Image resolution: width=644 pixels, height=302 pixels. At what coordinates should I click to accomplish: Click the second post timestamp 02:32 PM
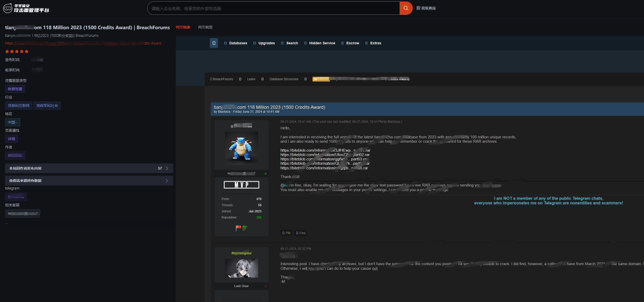pyautogui.click(x=296, y=249)
